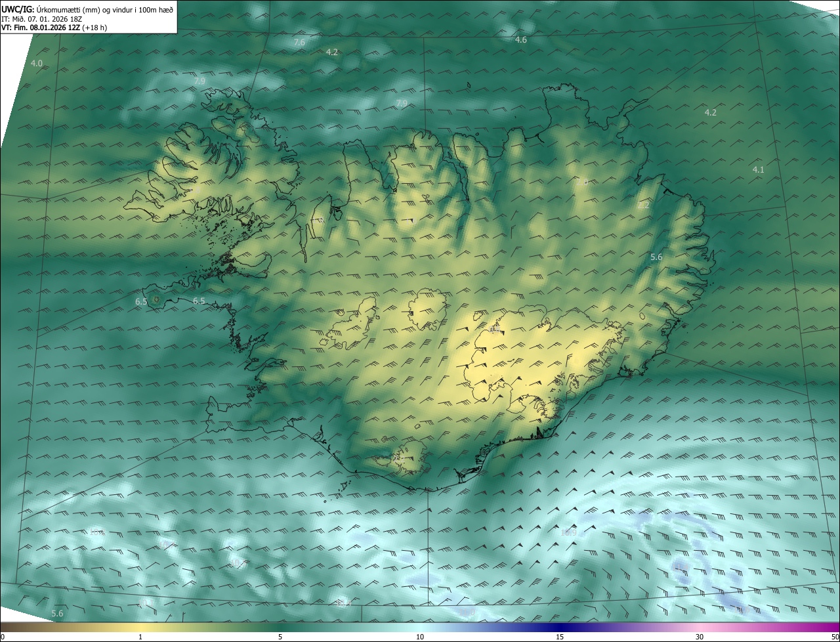Click the '50' tick on the color scale
The height and width of the screenshot is (642, 840).
click(x=835, y=637)
